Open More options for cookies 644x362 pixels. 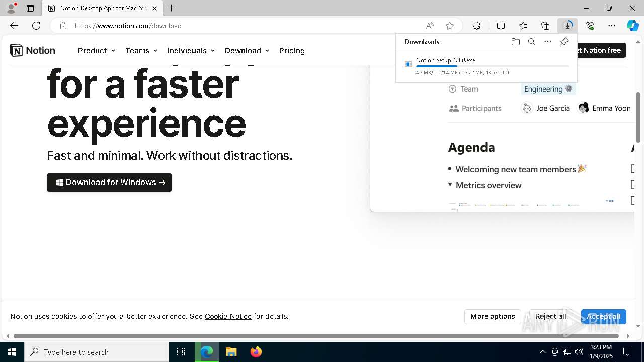[493, 316]
